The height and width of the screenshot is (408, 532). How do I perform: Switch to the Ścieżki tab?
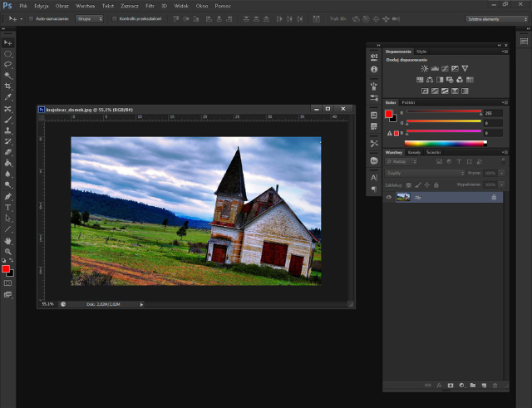click(434, 152)
